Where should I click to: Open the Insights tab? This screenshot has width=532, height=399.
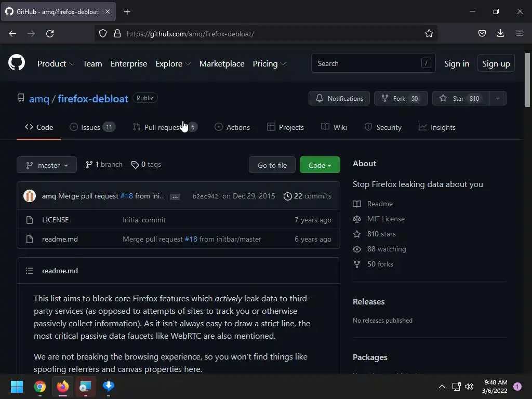437,127
